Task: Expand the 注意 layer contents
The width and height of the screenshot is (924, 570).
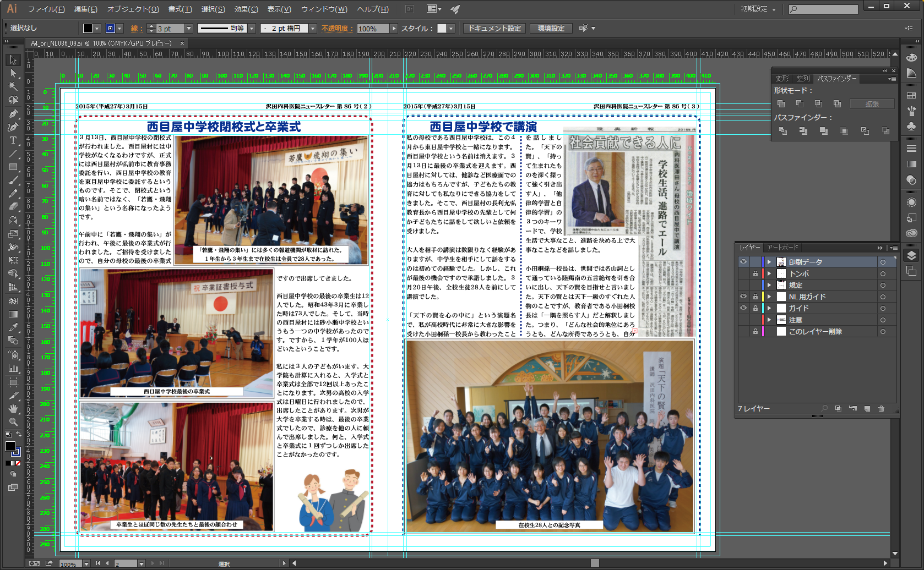Action: click(769, 320)
